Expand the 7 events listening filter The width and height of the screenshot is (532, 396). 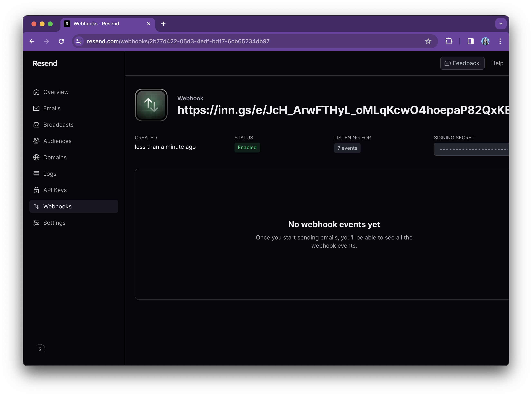pyautogui.click(x=347, y=148)
